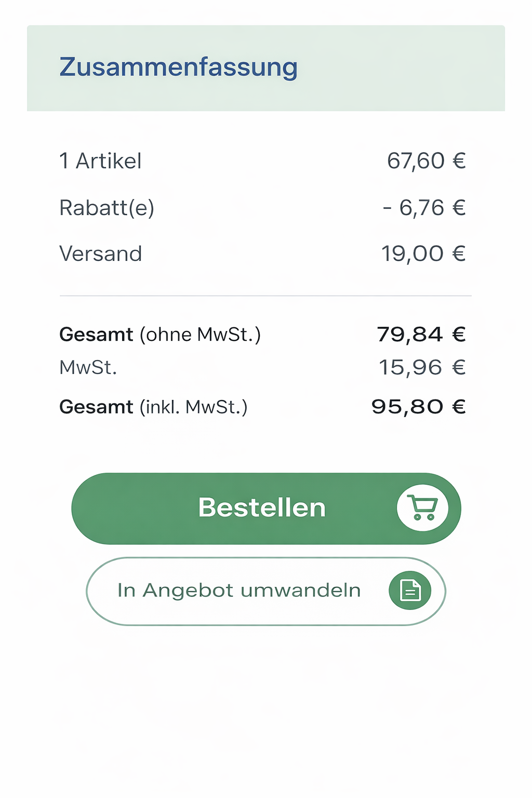532x798 pixels.
Task: Select the 6,76 discount value
Action: pyautogui.click(x=421, y=208)
